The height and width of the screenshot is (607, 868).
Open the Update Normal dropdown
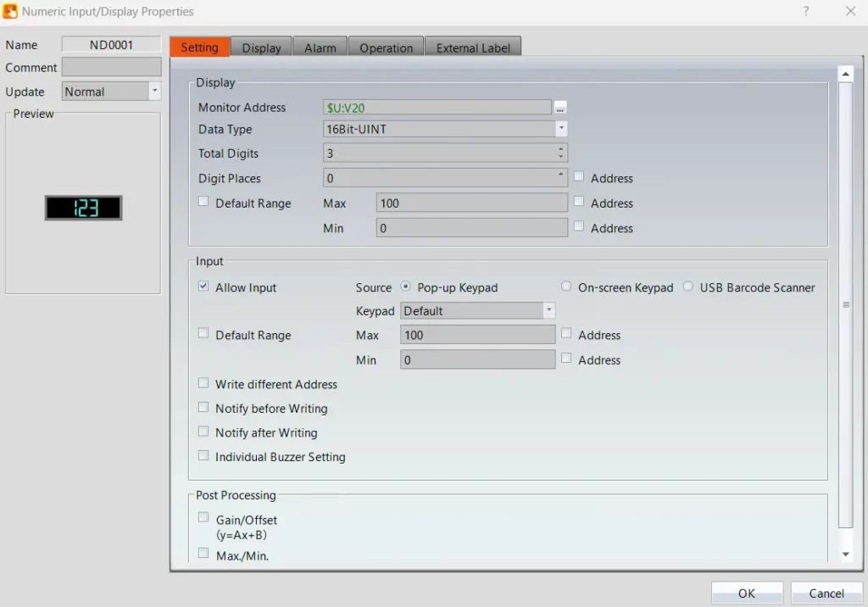click(154, 91)
